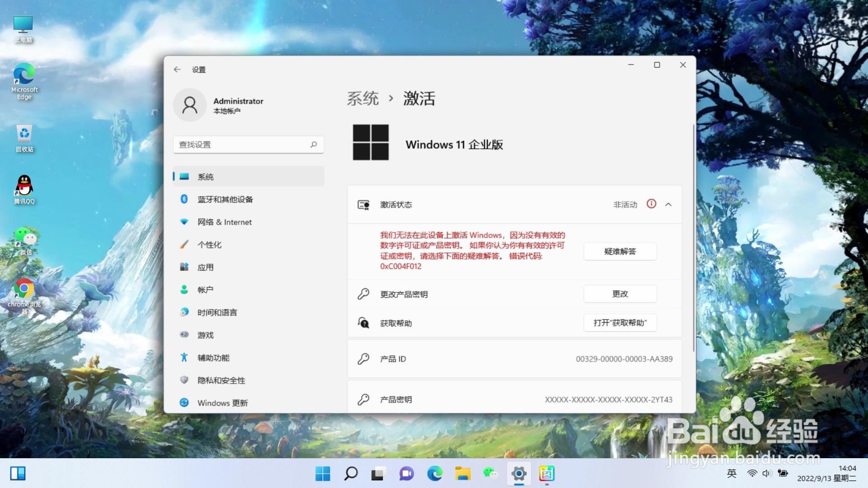Maximize the Settings window

pos(657,65)
